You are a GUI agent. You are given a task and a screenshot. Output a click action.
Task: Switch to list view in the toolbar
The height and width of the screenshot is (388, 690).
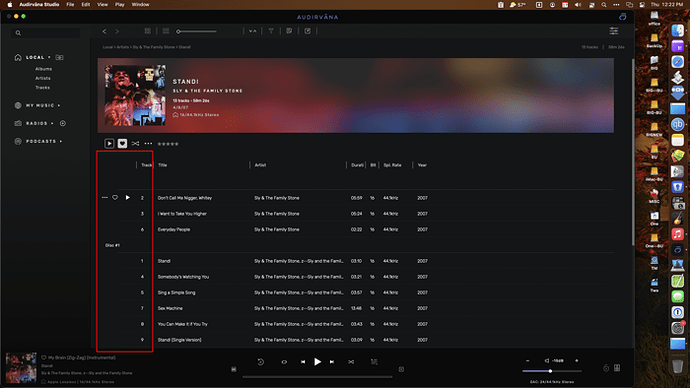coord(166,31)
